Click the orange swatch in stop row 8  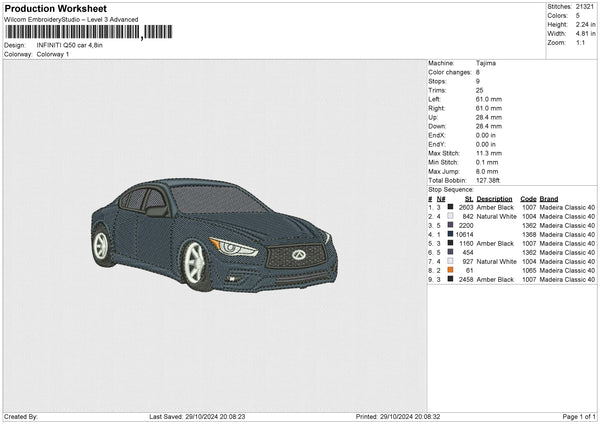point(450,270)
